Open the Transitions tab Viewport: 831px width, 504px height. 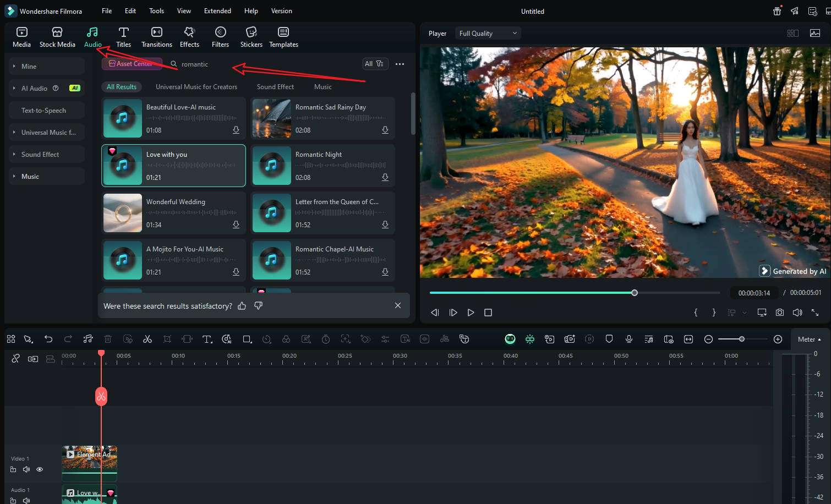click(x=157, y=37)
